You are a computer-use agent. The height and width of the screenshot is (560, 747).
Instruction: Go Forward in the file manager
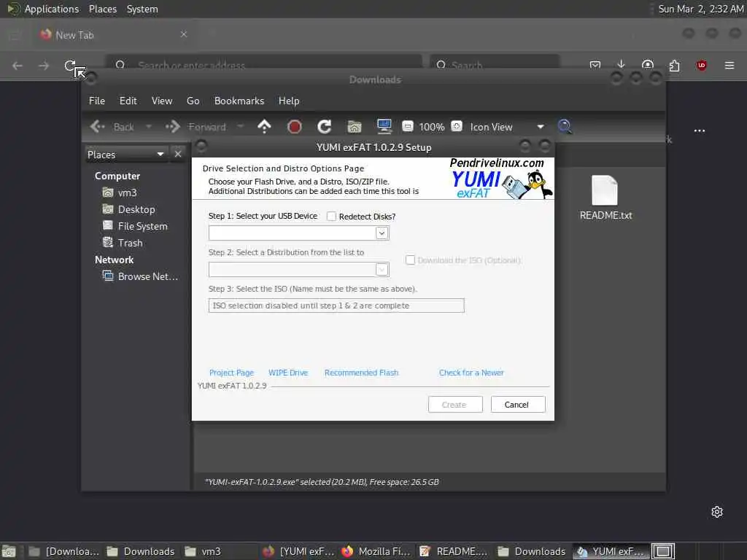pos(196,127)
